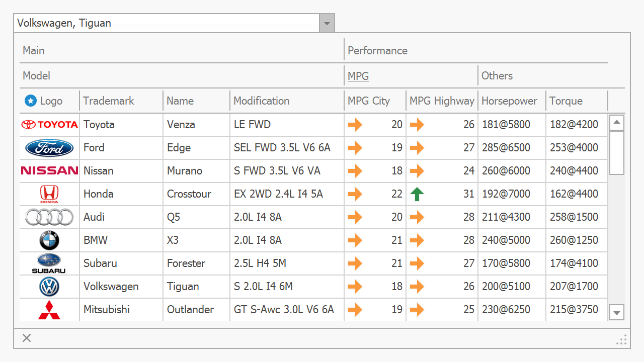Click the green up arrow for Crosstour
This screenshot has width=644, height=362.
click(x=417, y=194)
